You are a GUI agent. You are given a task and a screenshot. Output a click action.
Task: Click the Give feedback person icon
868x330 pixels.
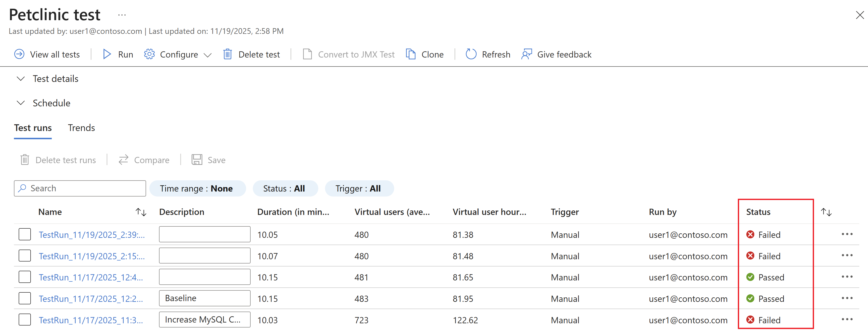527,54
